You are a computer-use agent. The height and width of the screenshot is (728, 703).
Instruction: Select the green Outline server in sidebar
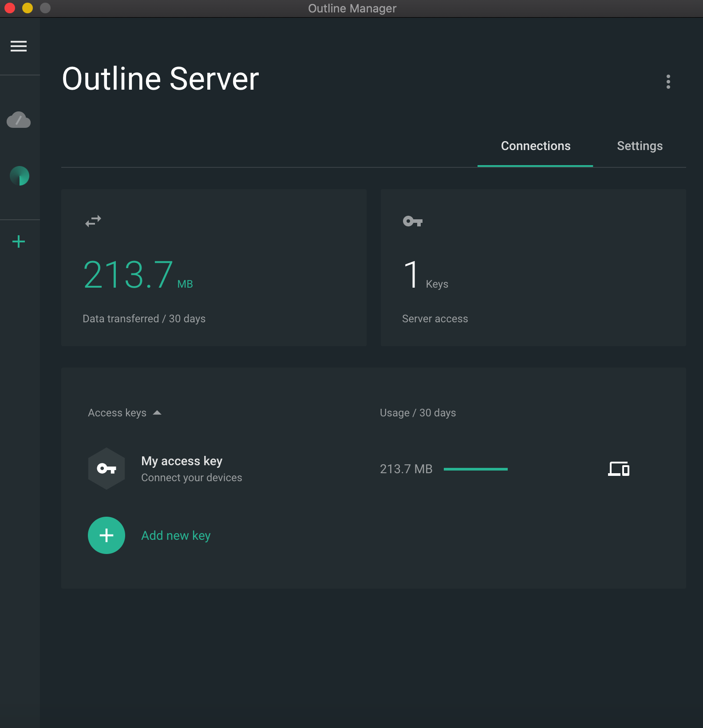(x=20, y=176)
